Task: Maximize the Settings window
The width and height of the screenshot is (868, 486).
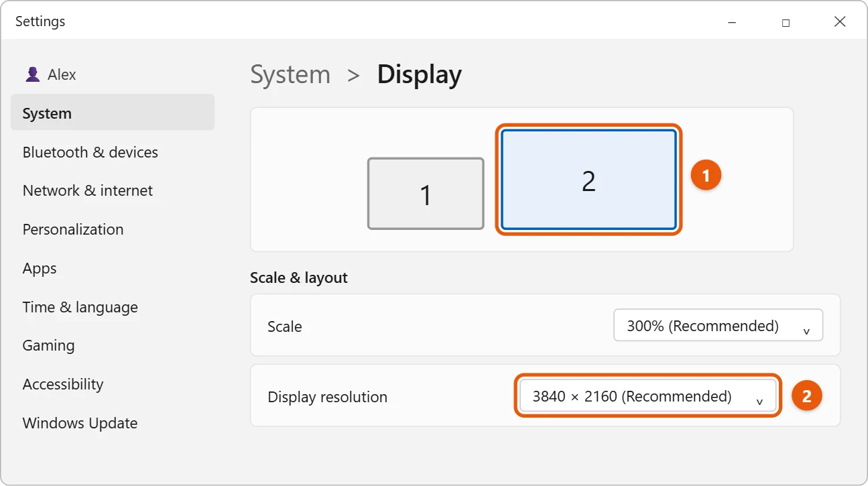Action: tap(786, 22)
